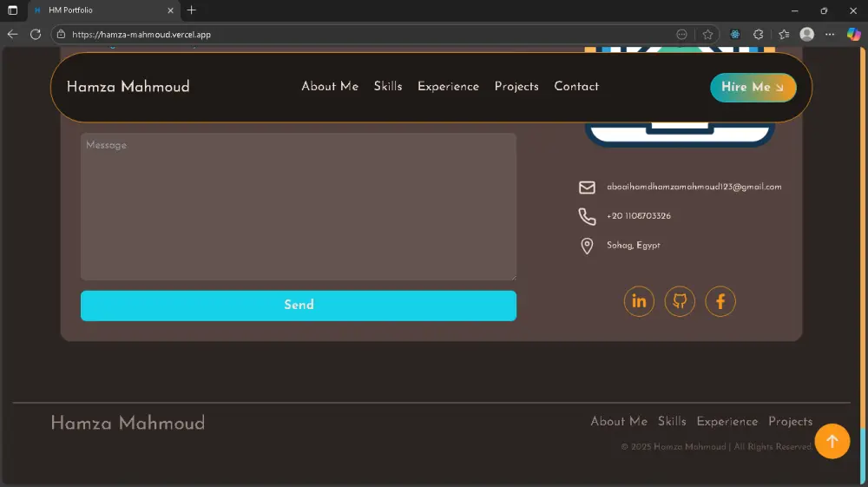The width and height of the screenshot is (868, 487).
Task: Go to About Me in top navbar
Action: [x=329, y=87]
